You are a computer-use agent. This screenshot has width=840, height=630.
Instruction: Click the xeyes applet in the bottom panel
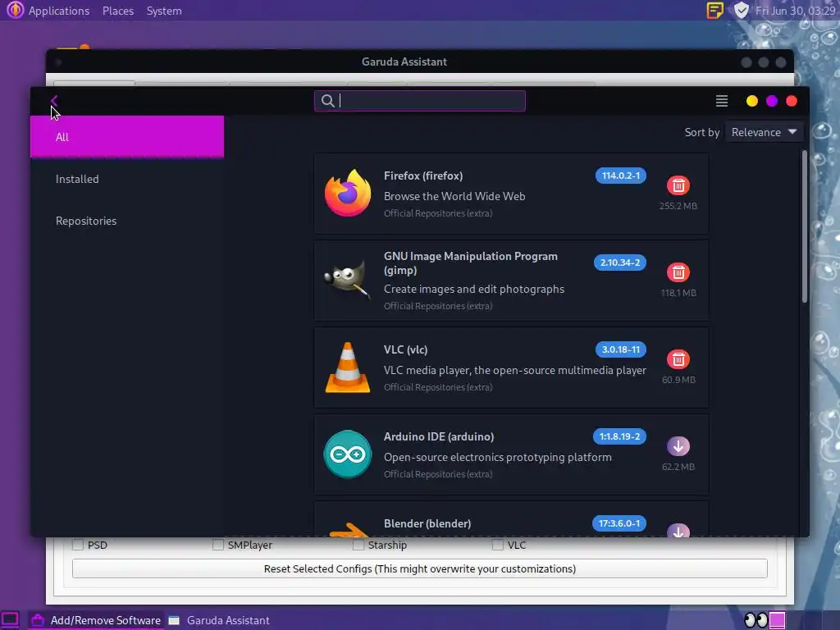[x=756, y=620]
